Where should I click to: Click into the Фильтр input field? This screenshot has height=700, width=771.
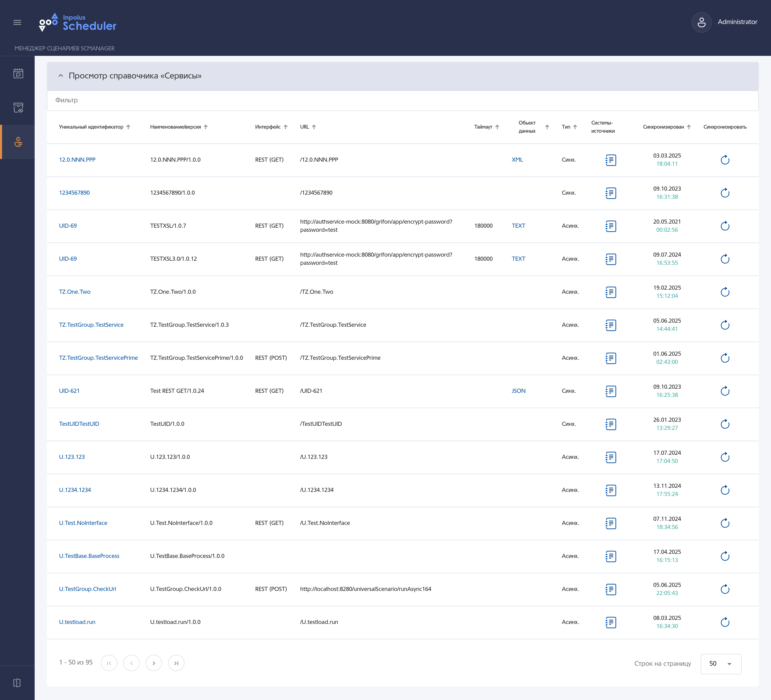(x=402, y=100)
